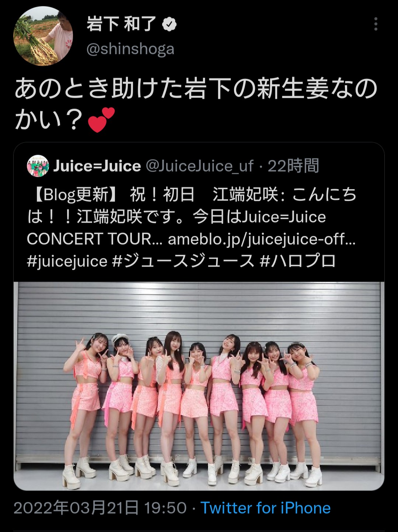The height and width of the screenshot is (532, 398).
Task: Tap the verified badge next to 岩下 和了
Action: (x=169, y=25)
